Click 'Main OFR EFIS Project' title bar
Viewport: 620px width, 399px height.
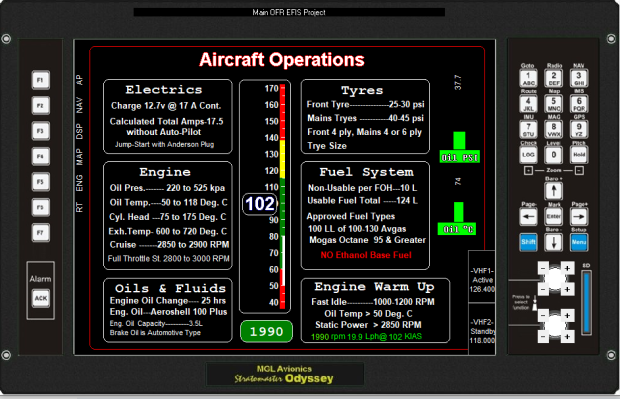289,12
